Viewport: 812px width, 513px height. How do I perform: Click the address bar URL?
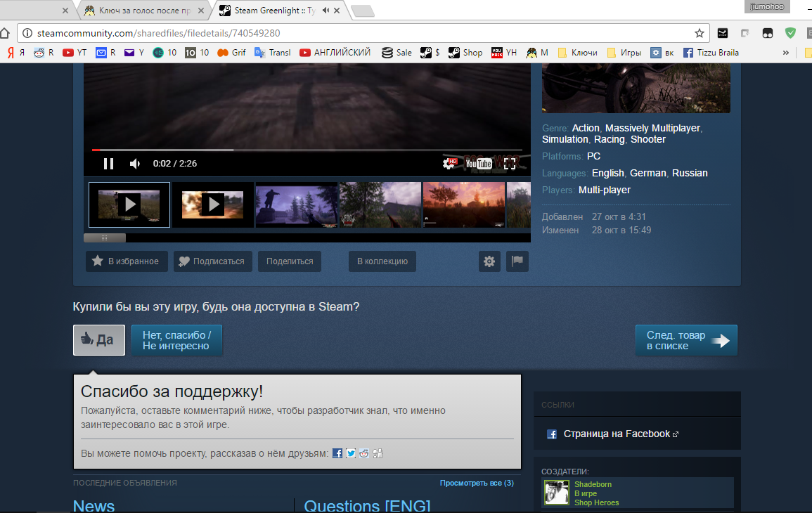click(158, 33)
